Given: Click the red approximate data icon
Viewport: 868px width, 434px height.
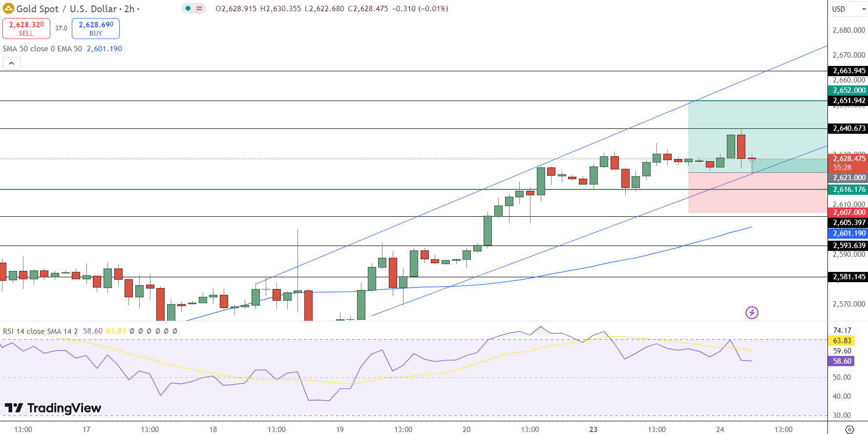Looking at the screenshot, I should (x=199, y=8).
